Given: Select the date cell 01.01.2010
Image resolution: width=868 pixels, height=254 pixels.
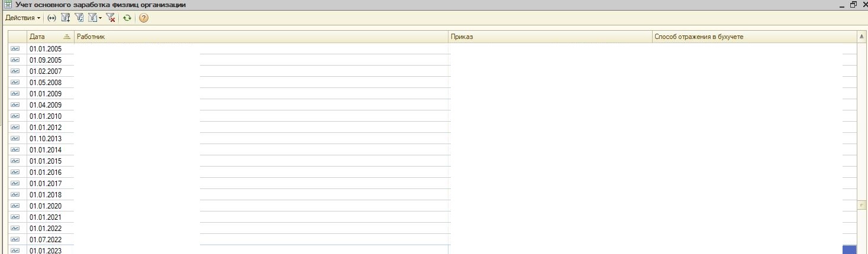Looking at the screenshot, I should pyautogui.click(x=50, y=116).
